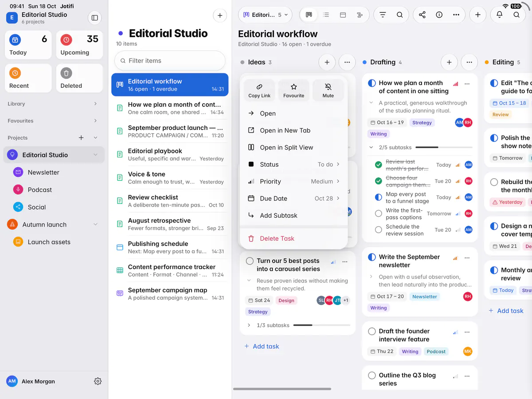Mark task as Favourite

pyautogui.click(x=294, y=90)
